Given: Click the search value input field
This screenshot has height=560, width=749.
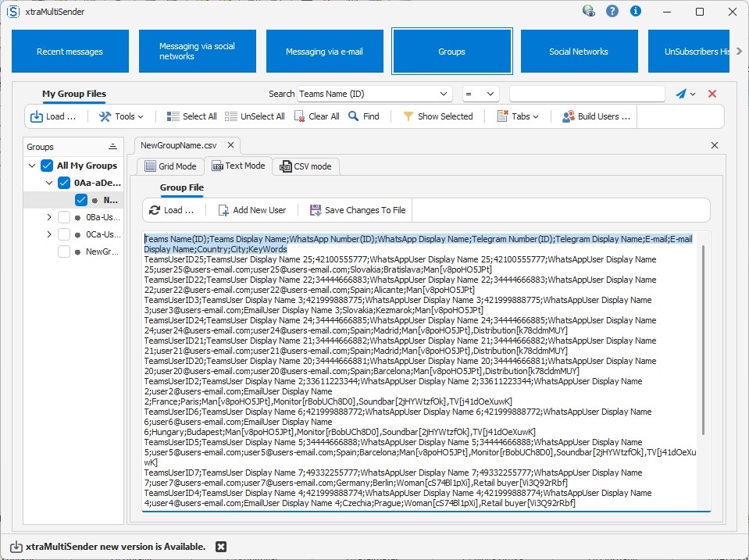Looking at the screenshot, I should (587, 95).
